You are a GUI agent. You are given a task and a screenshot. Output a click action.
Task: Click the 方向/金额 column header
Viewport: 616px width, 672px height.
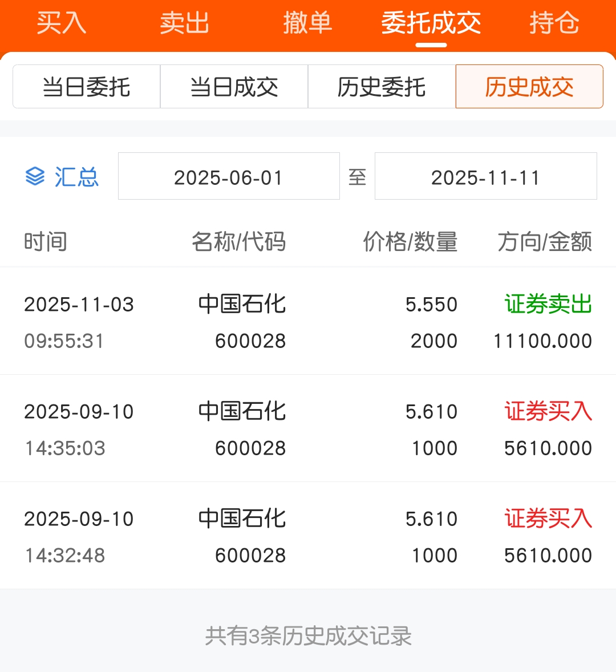click(545, 241)
